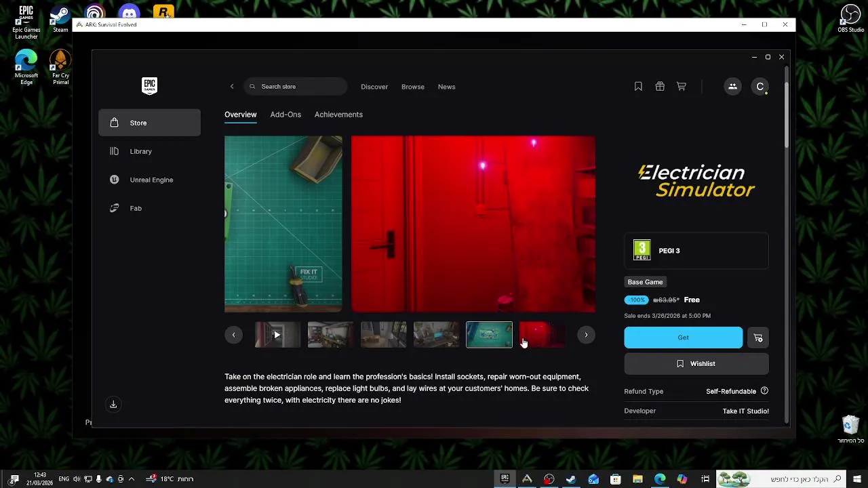Viewport: 868px width, 488px height.
Task: Open Microsoft Store from taskbar
Action: click(x=615, y=479)
